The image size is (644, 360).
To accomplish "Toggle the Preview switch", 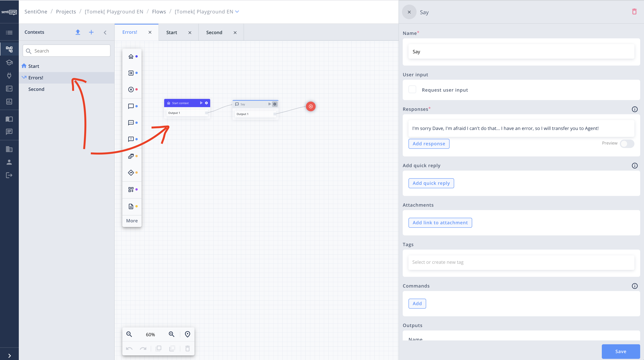I will tap(627, 144).
